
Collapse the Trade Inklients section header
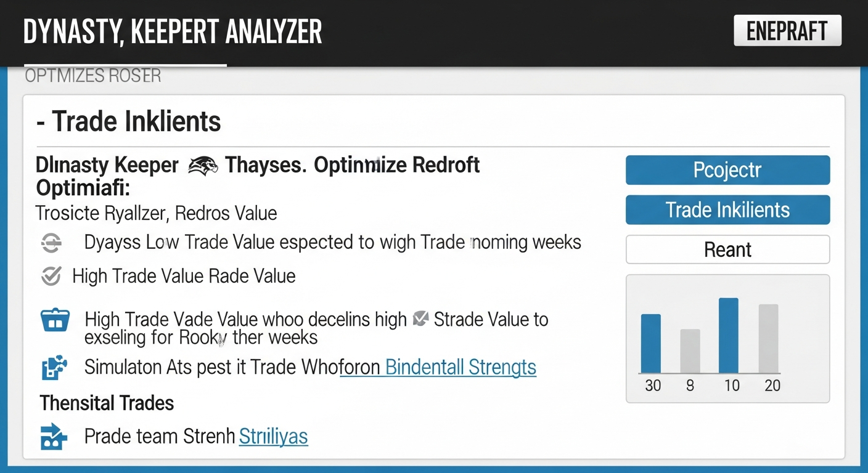(128, 121)
